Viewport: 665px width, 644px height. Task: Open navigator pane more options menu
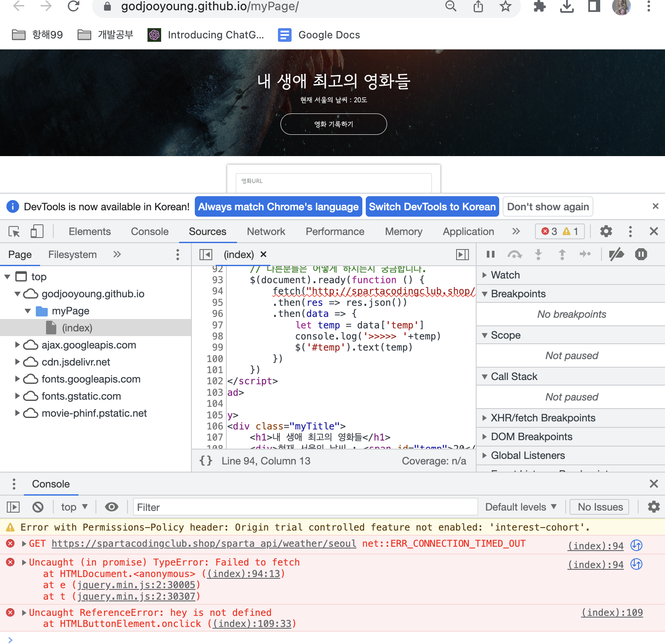click(178, 255)
